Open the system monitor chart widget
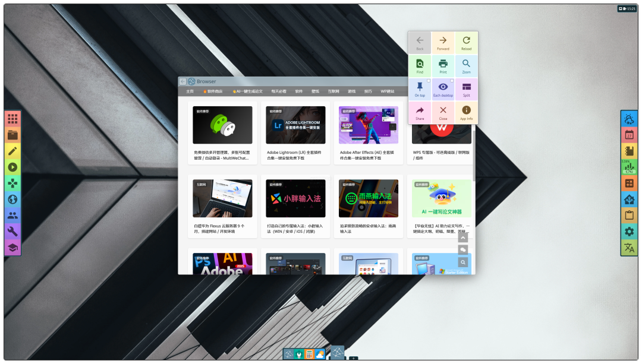 pyautogui.click(x=630, y=167)
